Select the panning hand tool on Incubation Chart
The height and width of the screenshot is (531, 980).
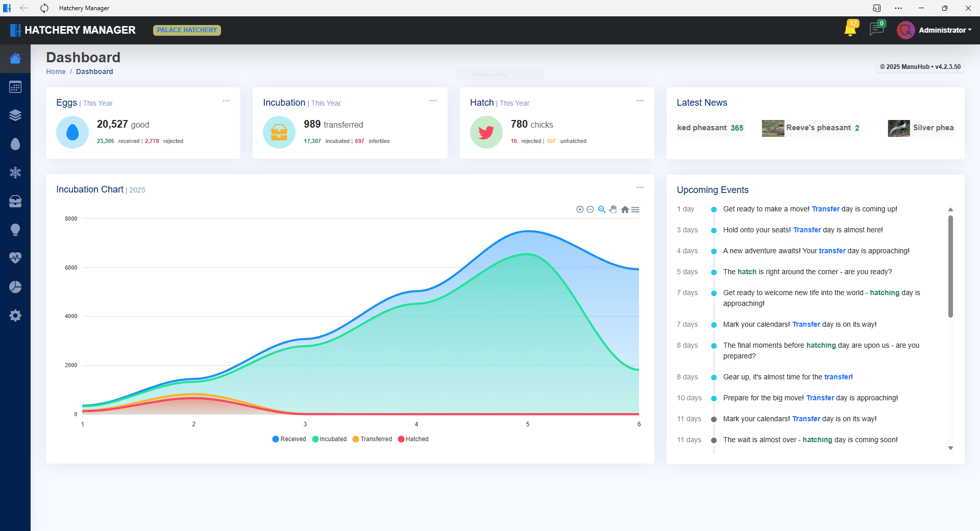[x=613, y=209]
